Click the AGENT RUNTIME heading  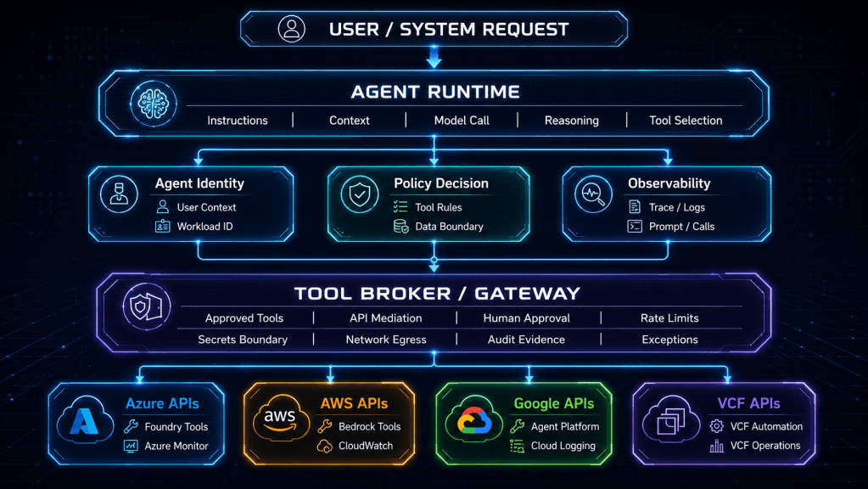tap(435, 92)
